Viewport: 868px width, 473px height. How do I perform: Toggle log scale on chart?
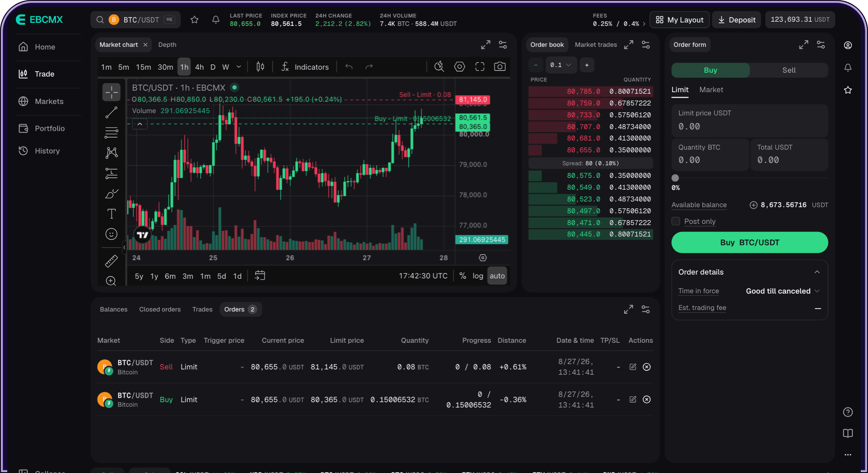tap(478, 276)
